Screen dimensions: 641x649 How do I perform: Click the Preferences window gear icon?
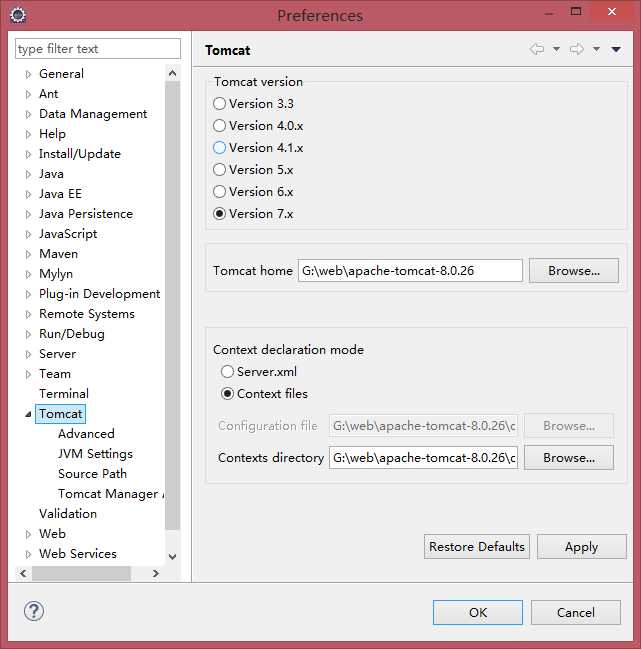(x=18, y=15)
